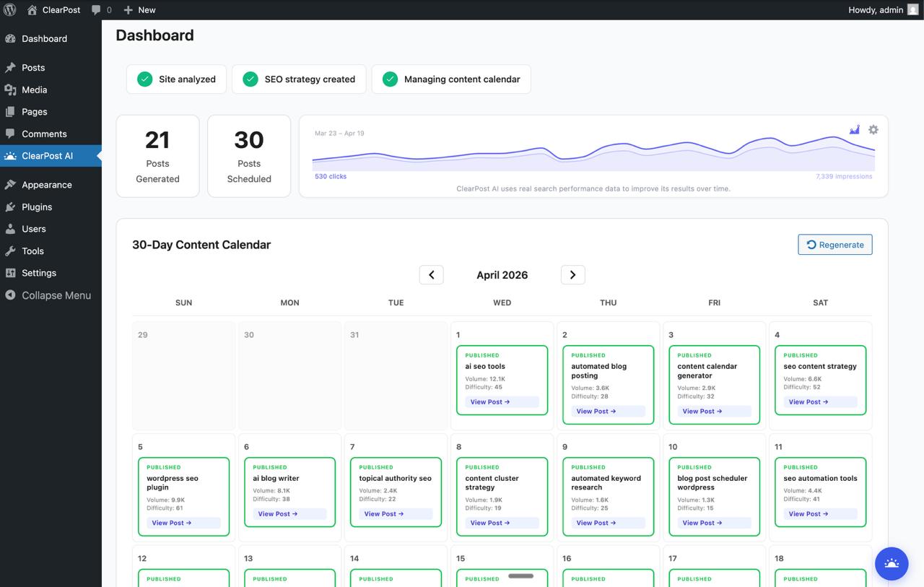Open comments bubble icon in admin bar
Viewport: 924px width, 587px height.
coord(96,10)
